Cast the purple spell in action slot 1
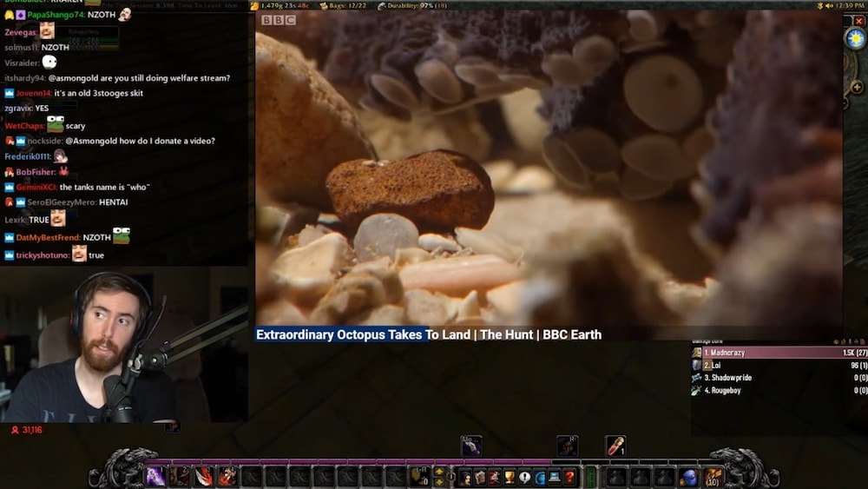 155,477
